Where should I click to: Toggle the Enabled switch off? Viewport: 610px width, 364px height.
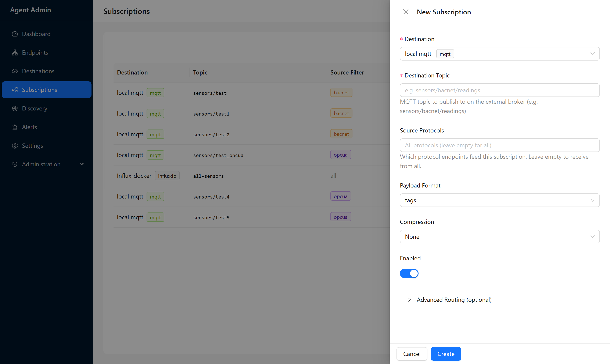coord(409,273)
